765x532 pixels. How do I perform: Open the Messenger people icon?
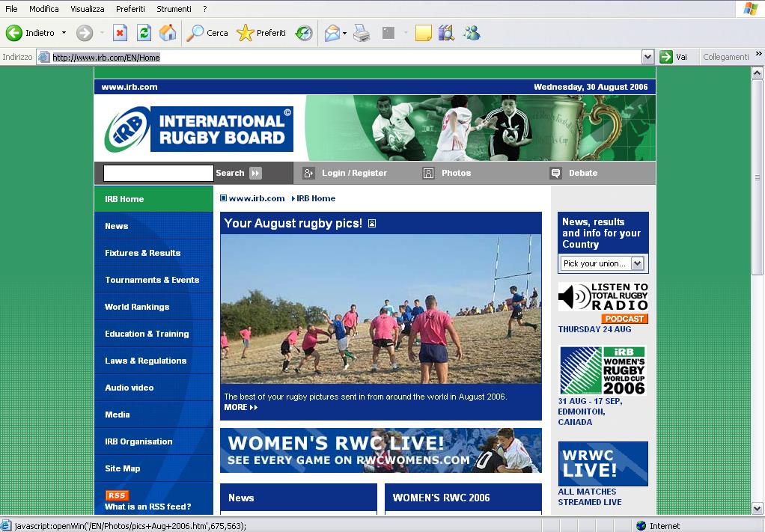tap(472, 33)
